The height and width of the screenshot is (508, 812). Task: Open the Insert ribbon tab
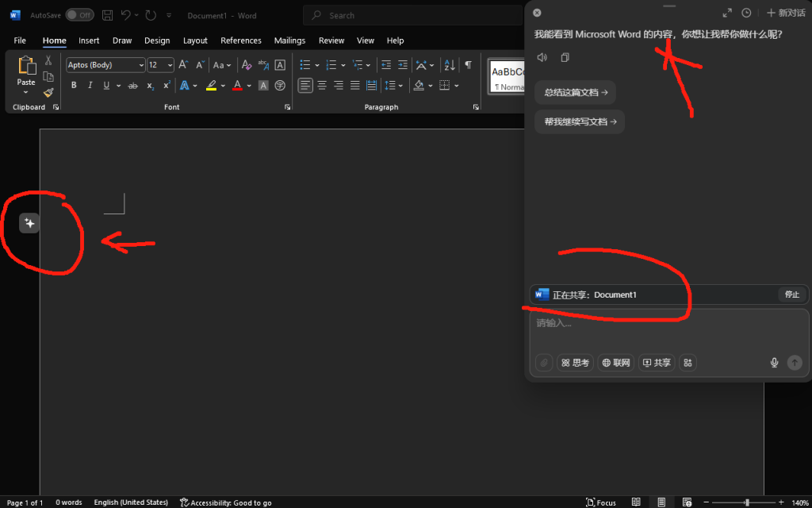pos(89,40)
